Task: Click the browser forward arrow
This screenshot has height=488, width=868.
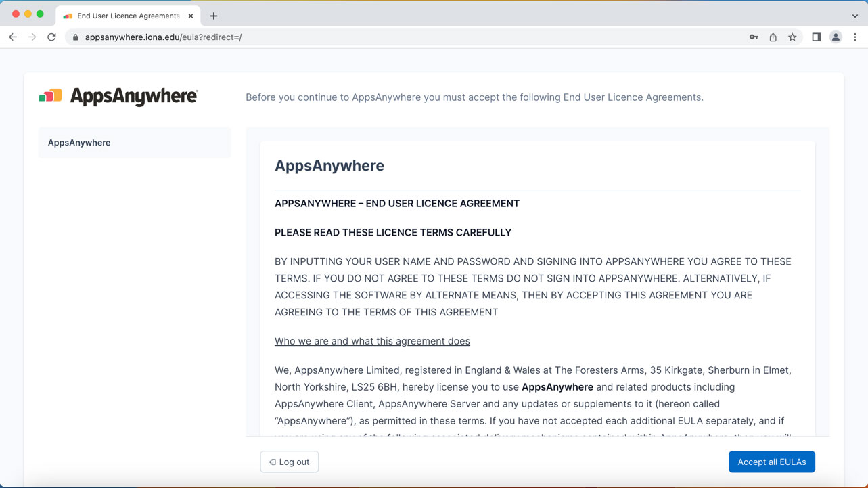Action: click(32, 37)
